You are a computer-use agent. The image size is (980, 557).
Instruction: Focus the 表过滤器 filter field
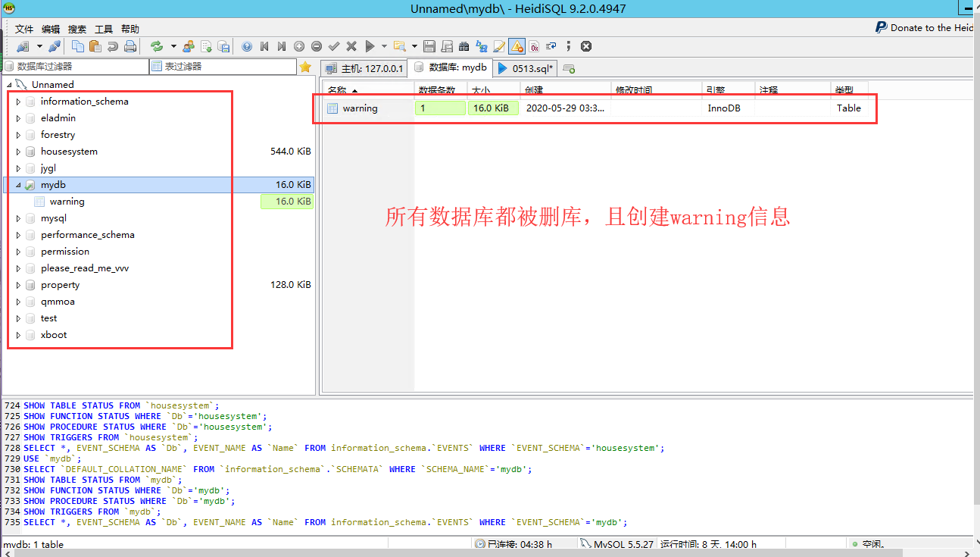point(223,67)
